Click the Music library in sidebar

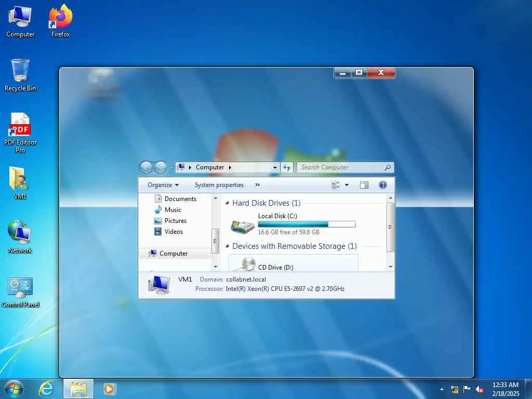[x=168, y=210]
